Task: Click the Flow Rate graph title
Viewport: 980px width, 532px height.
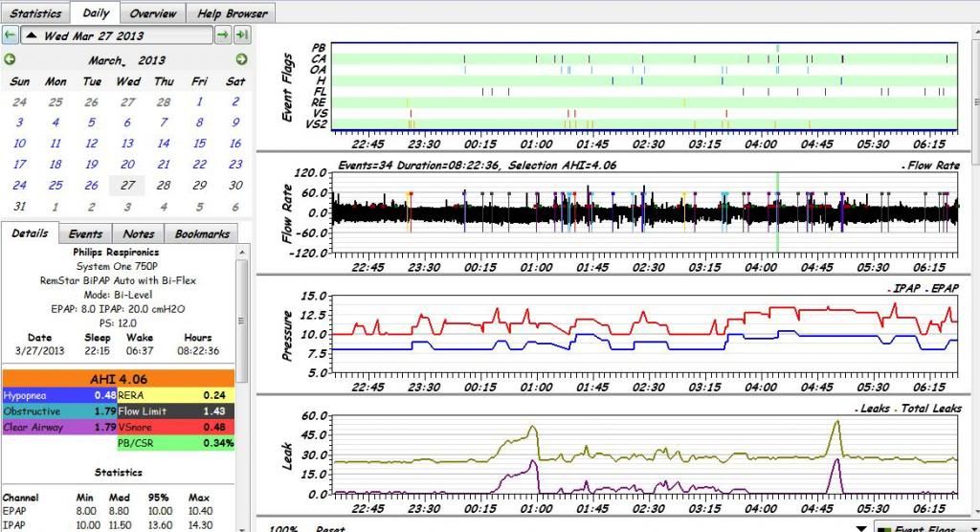Action: point(287,213)
